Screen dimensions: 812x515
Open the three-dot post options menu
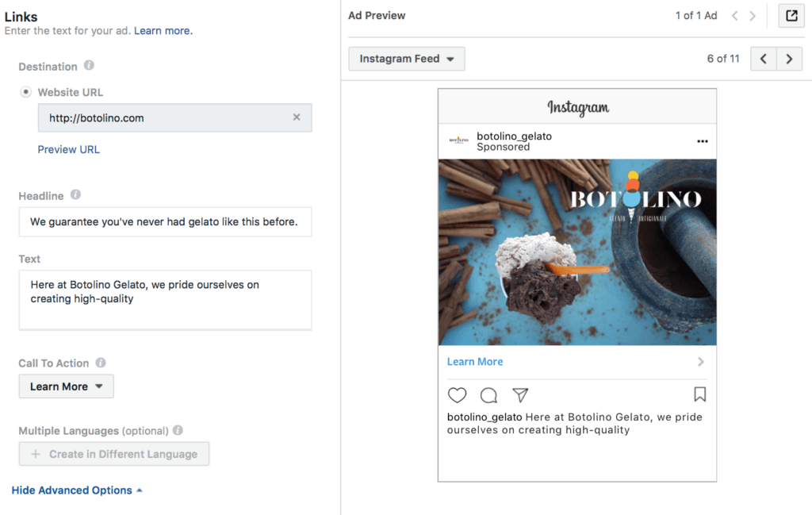[x=702, y=141]
